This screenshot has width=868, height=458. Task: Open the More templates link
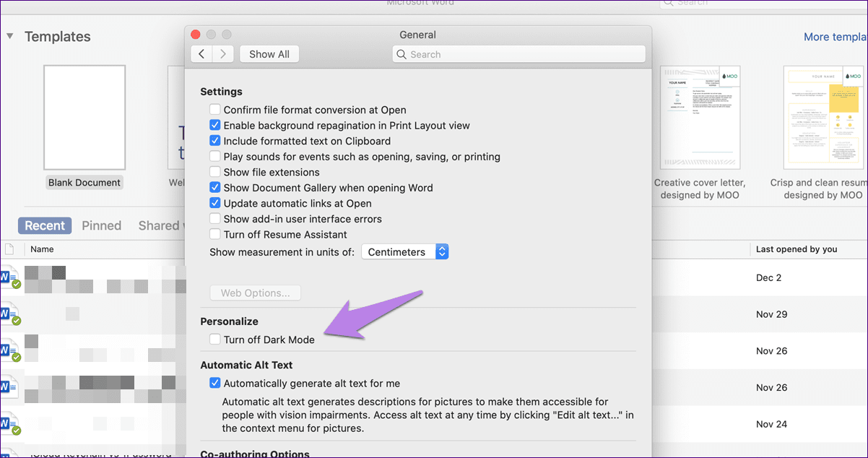[836, 37]
